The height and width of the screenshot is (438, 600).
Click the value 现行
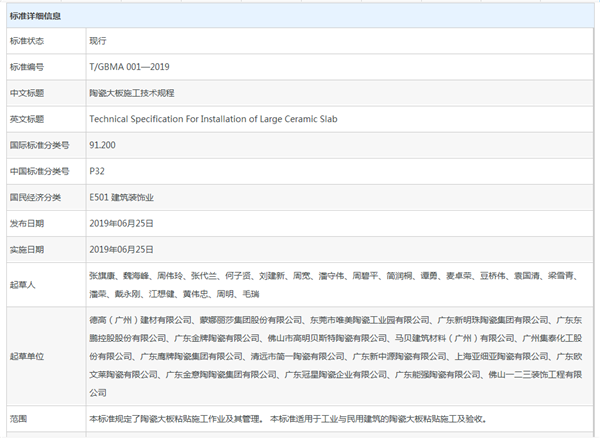(x=98, y=41)
